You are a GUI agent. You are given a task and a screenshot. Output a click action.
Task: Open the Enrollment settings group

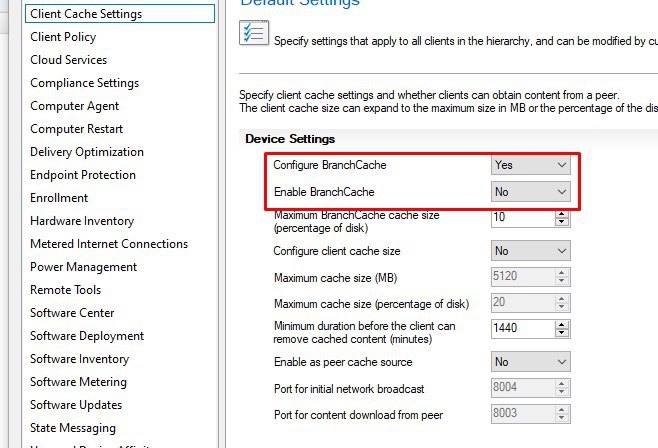pyautogui.click(x=59, y=198)
